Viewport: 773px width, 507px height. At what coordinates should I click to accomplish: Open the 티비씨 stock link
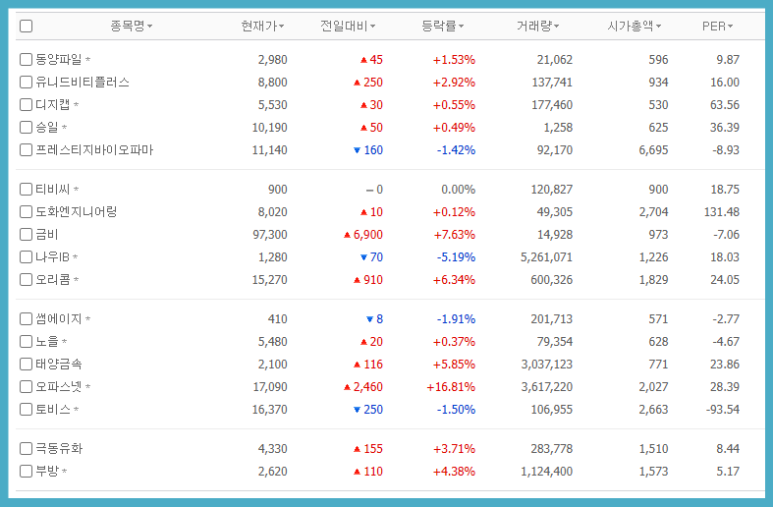(53, 189)
